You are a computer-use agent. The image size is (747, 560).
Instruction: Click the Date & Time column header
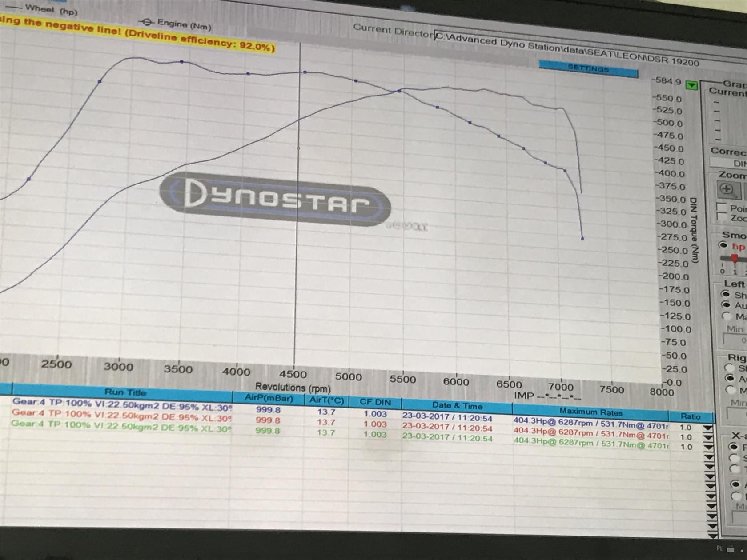[457, 405]
